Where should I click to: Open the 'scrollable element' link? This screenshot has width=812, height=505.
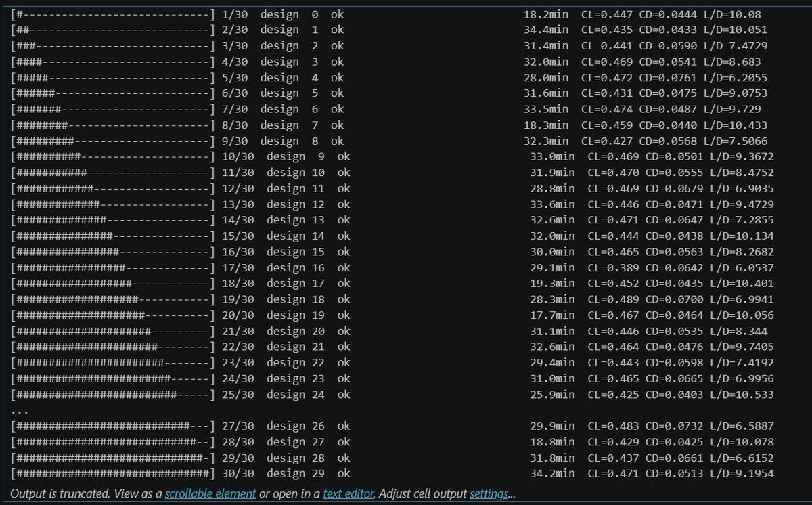[x=210, y=493]
